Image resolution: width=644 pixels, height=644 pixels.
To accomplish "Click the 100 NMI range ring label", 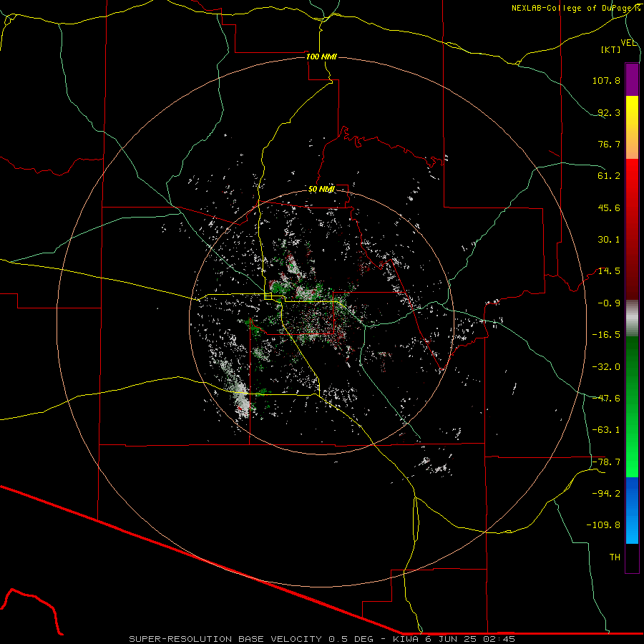I will [x=321, y=57].
